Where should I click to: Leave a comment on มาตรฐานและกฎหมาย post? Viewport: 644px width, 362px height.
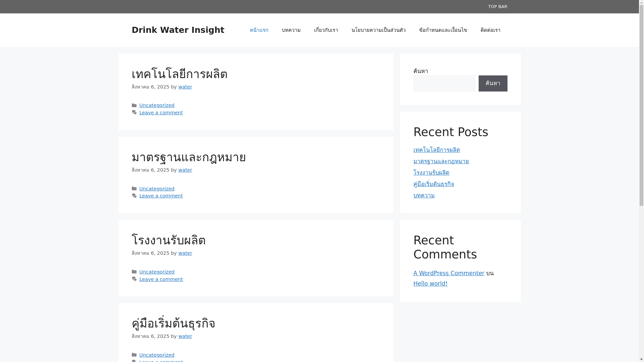tap(161, 196)
